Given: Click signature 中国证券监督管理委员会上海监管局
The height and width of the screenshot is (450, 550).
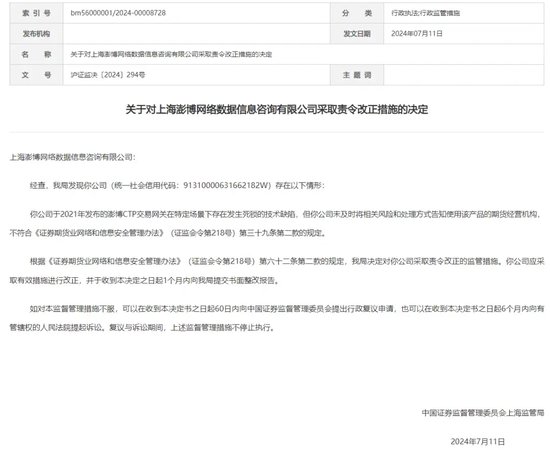Looking at the screenshot, I should tap(483, 413).
